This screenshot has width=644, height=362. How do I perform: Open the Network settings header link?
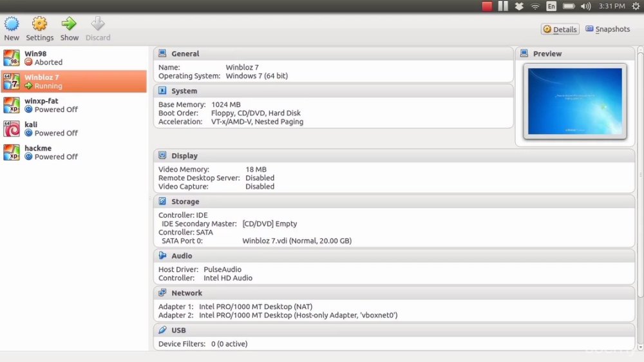tap(187, 293)
